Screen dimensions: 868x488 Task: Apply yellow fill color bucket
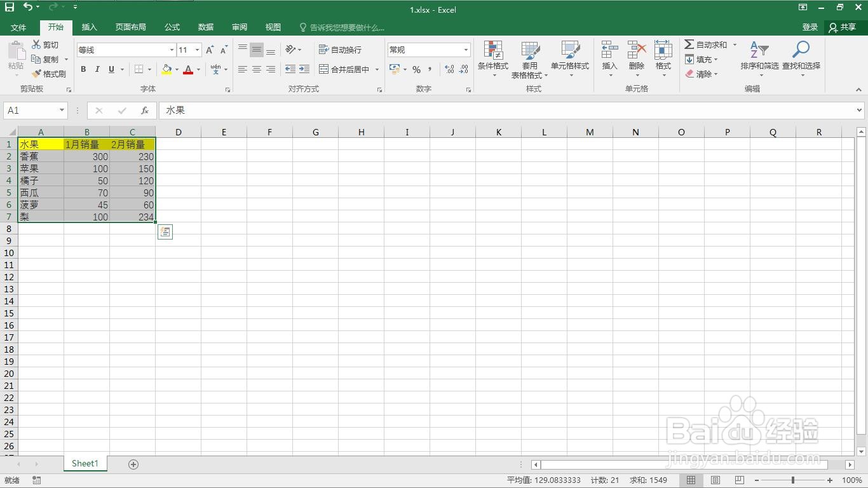(x=166, y=69)
